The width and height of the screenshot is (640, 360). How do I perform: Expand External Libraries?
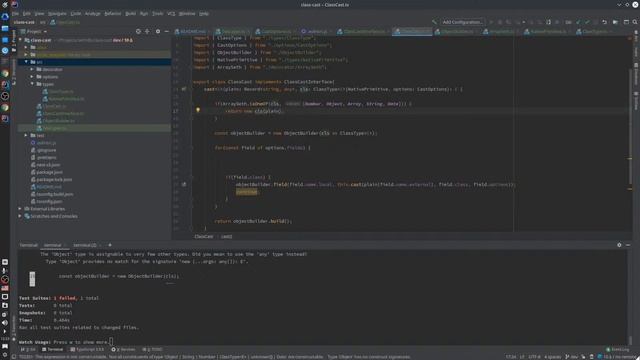[20, 209]
